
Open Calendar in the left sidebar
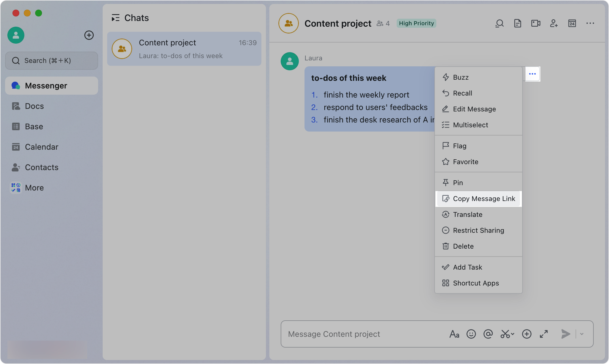pos(41,147)
